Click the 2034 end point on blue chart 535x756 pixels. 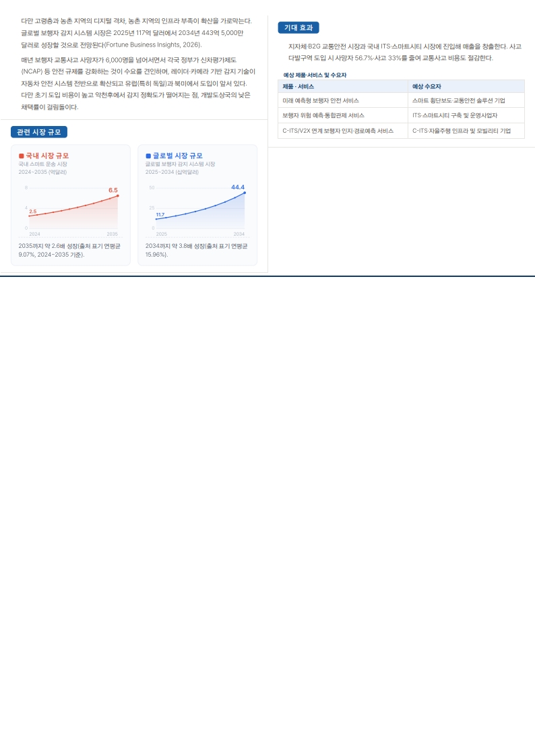245,193
